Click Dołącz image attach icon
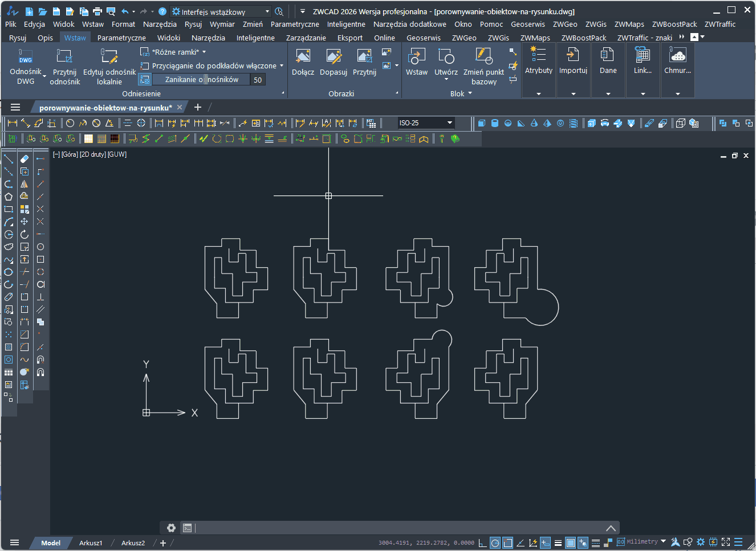Screen dimensions: 756x551 point(303,56)
